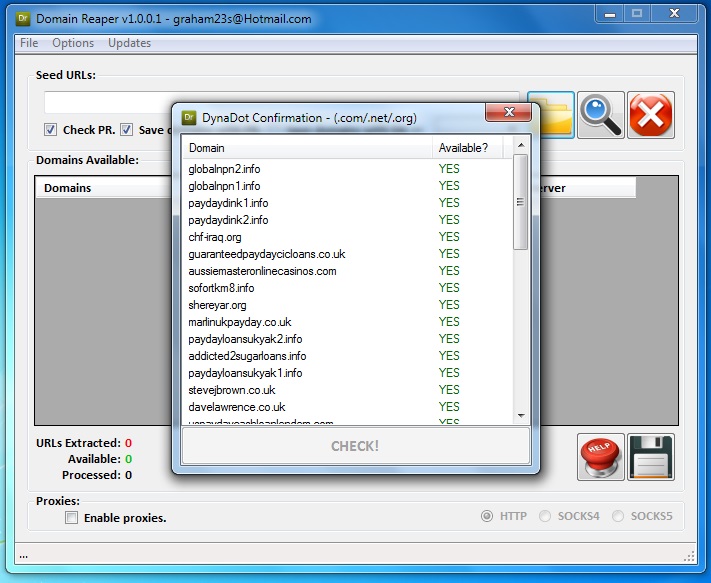
Task: Select guaranteedpaydaycicloans.co.uk row
Action: pos(348,254)
